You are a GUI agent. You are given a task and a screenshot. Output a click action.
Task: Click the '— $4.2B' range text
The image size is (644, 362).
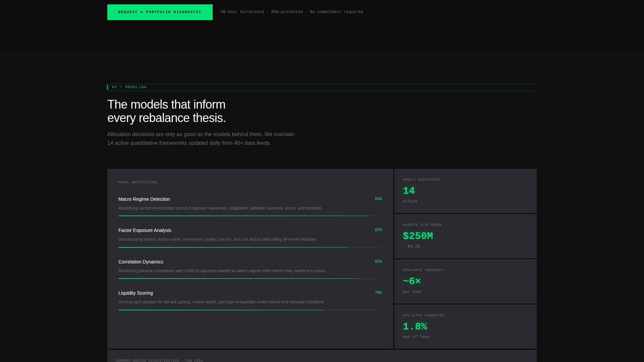(411, 246)
